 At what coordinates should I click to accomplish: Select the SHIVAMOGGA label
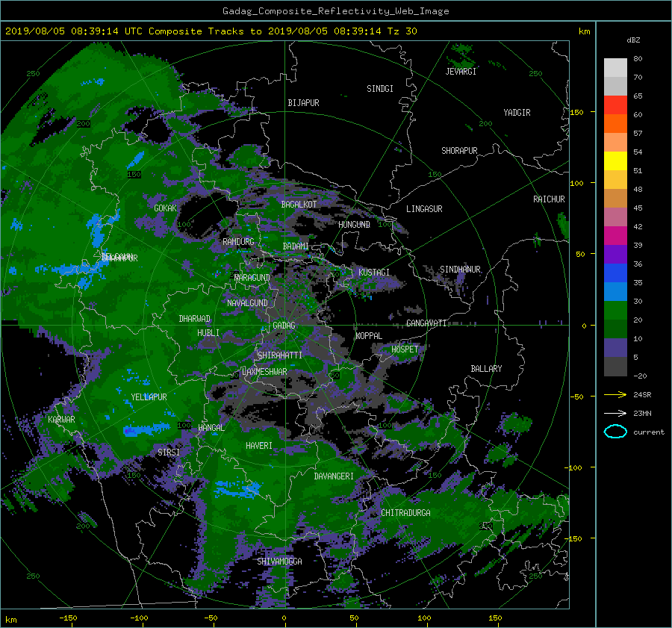(279, 562)
